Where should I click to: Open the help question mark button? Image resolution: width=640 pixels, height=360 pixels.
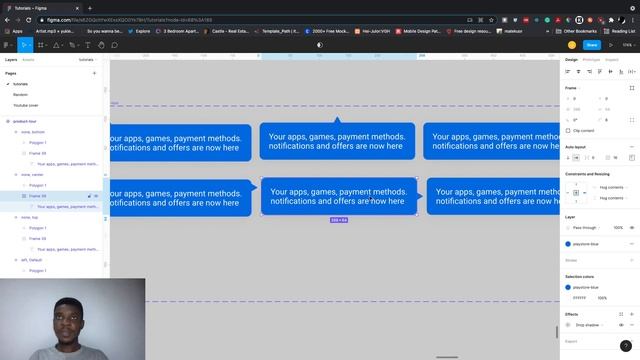pos(626,346)
